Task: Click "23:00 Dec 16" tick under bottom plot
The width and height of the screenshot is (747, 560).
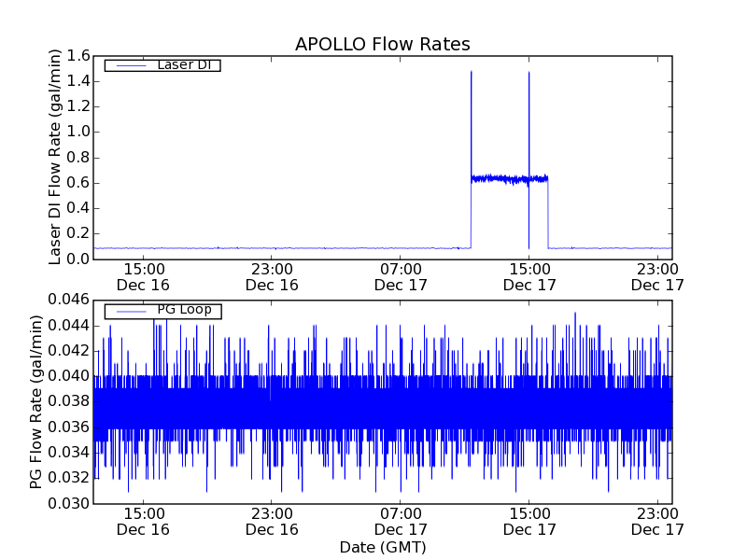Action: (272, 521)
